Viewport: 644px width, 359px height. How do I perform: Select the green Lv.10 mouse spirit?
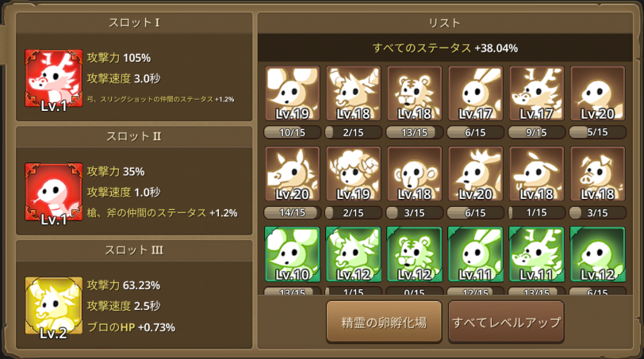(x=293, y=254)
